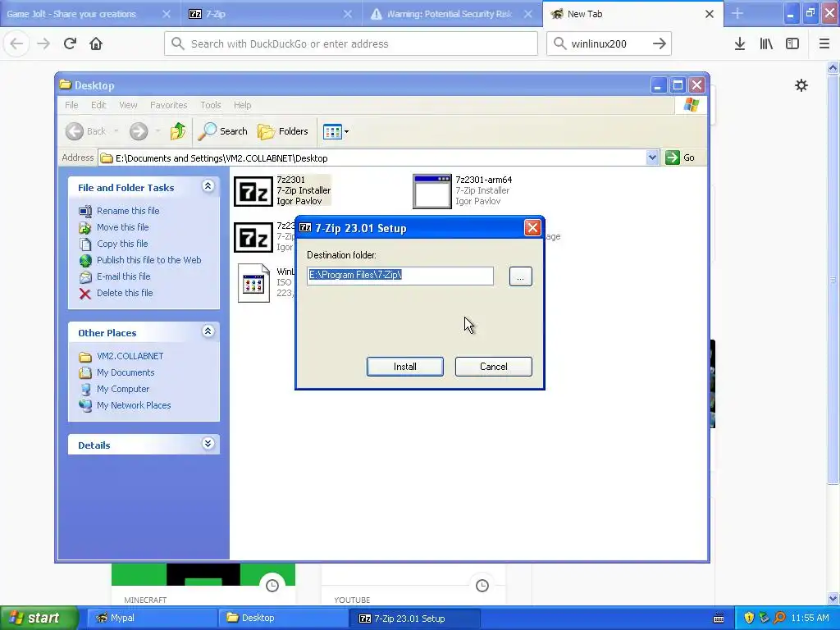Viewport: 840px width, 630px height.
Task: Open browser Downloads panel
Action: pyautogui.click(x=739, y=43)
